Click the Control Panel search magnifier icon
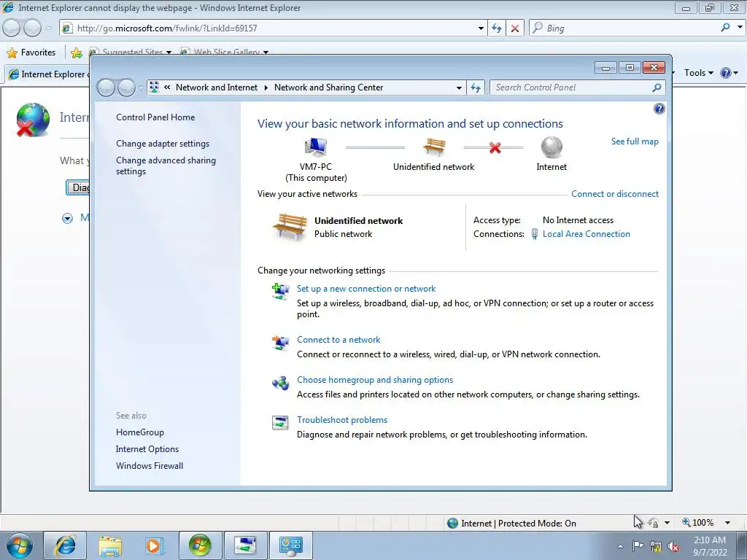The width and height of the screenshot is (747, 560). click(x=657, y=87)
